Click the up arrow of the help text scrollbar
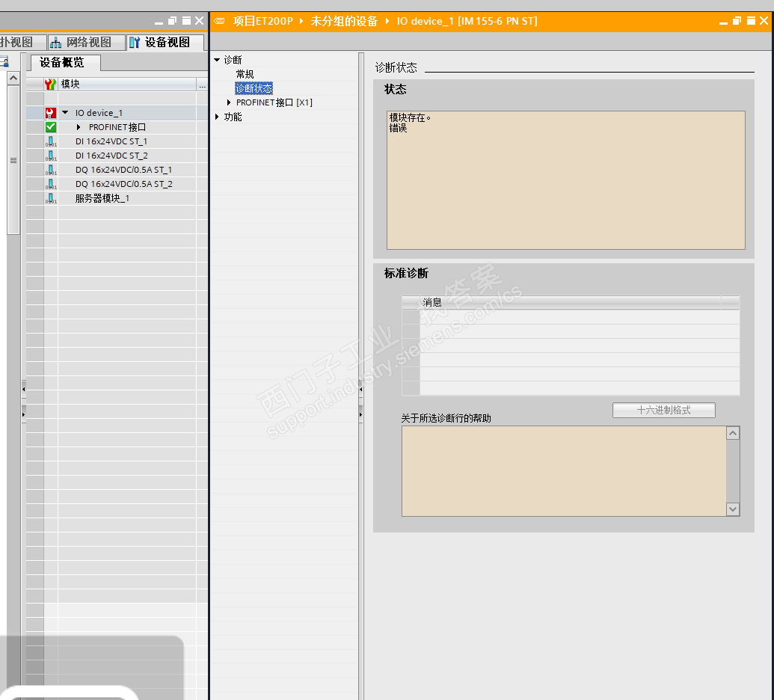Screen dimensions: 774x700 click(733, 434)
